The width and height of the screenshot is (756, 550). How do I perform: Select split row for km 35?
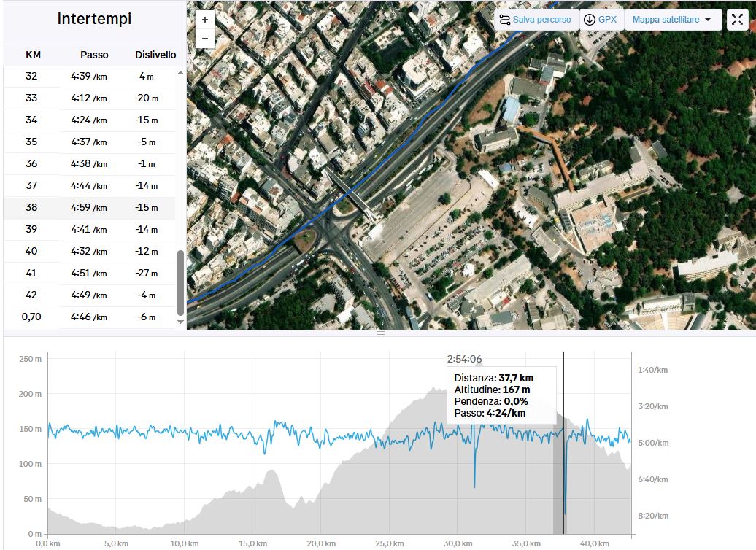(x=90, y=142)
